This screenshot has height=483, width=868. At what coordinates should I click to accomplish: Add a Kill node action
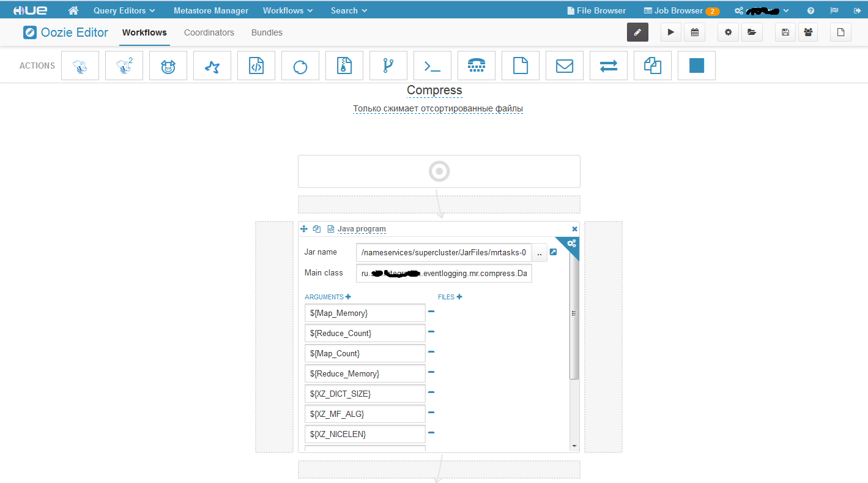click(697, 66)
